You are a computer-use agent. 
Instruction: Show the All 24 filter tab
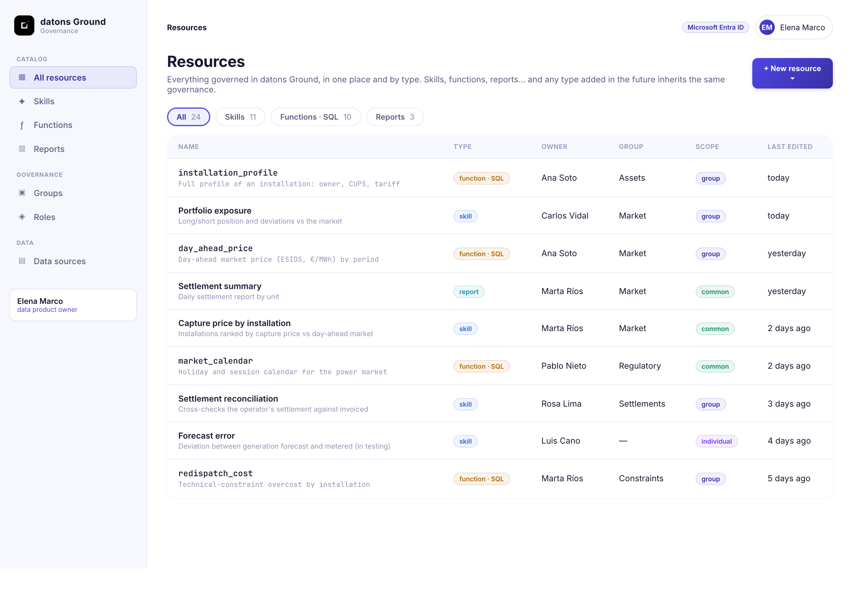[x=188, y=117]
